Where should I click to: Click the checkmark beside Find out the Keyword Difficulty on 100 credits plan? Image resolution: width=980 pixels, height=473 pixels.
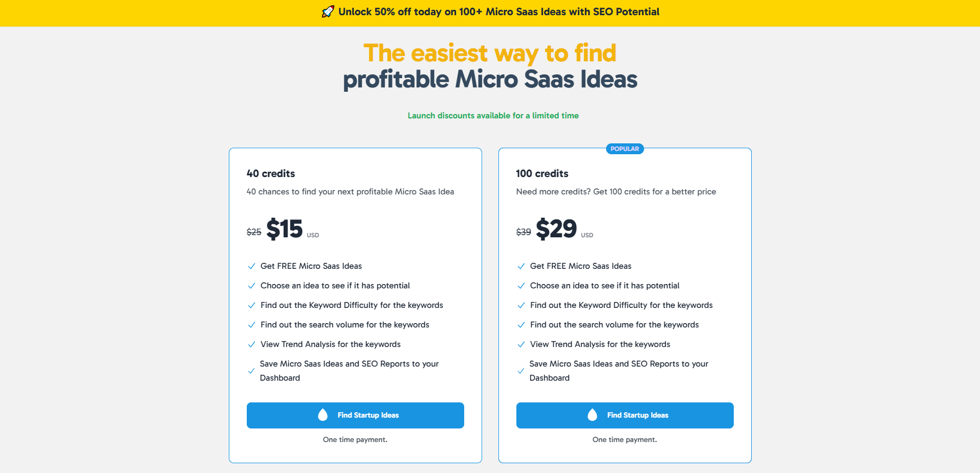[520, 305]
